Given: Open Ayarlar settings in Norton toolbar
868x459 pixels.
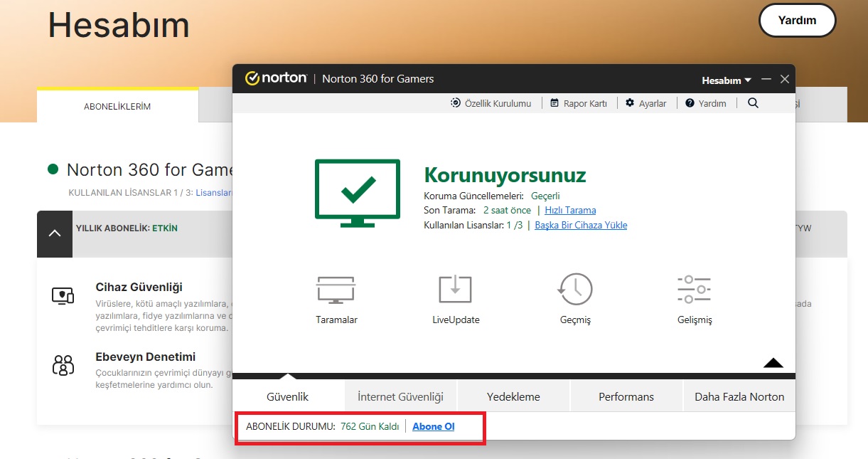Looking at the screenshot, I should (646, 103).
